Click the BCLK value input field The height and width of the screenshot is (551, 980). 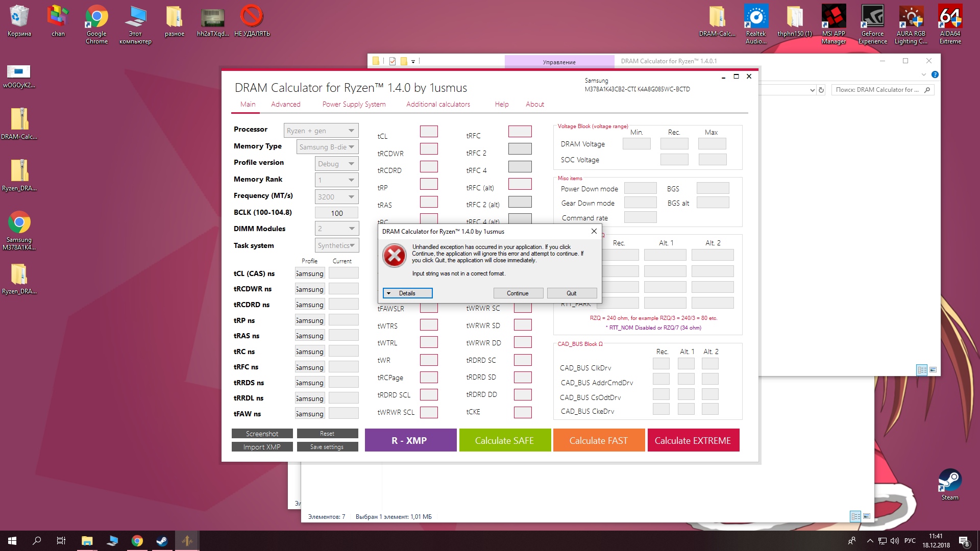336,213
